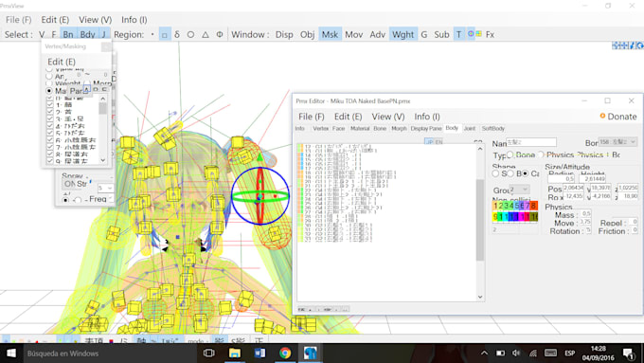Open View (V) menu in Pmx Editor

tap(388, 117)
